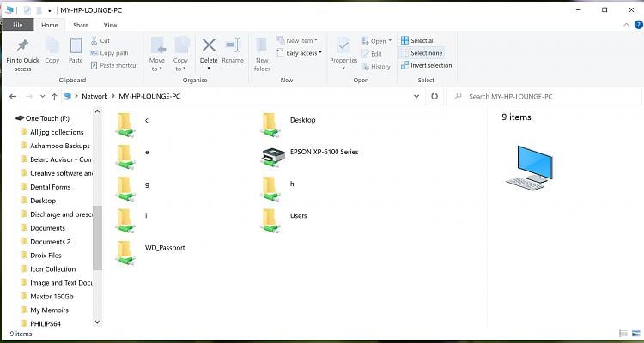Switch to details view in status bar
This screenshot has height=343, width=644.
(x=623, y=334)
